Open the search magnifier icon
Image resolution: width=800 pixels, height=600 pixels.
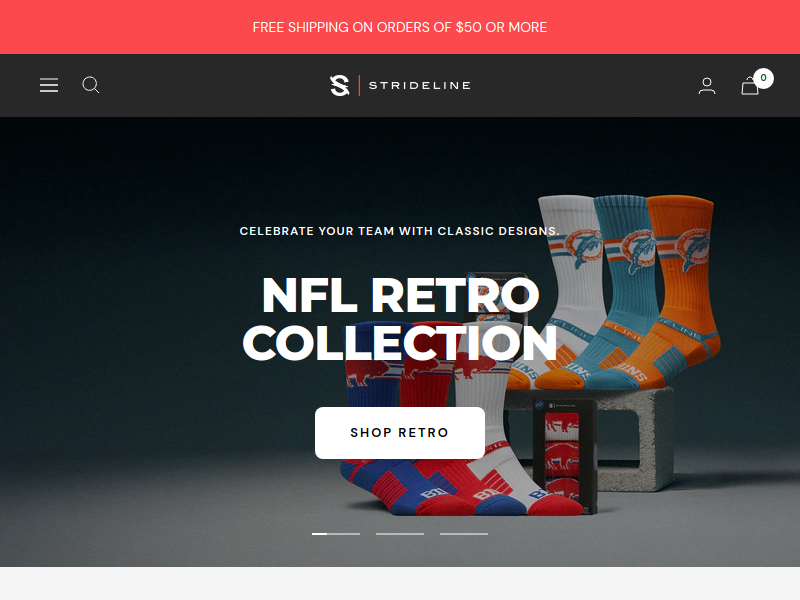point(91,85)
